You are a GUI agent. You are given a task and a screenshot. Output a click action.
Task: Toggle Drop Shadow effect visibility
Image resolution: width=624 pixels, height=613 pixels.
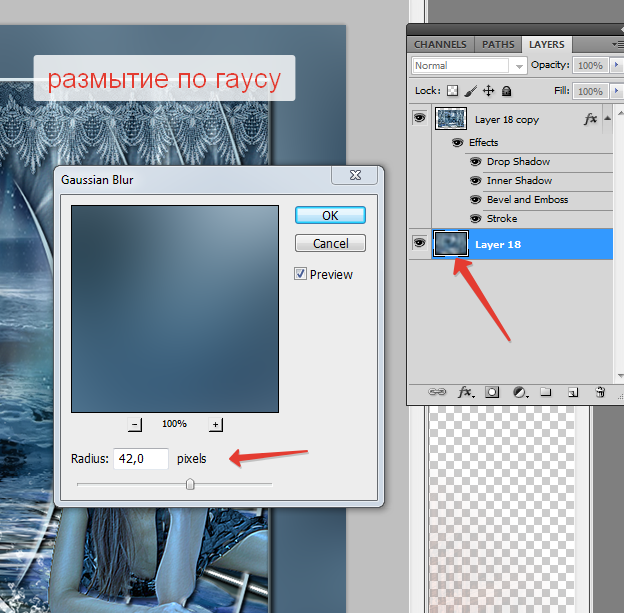[x=476, y=162]
